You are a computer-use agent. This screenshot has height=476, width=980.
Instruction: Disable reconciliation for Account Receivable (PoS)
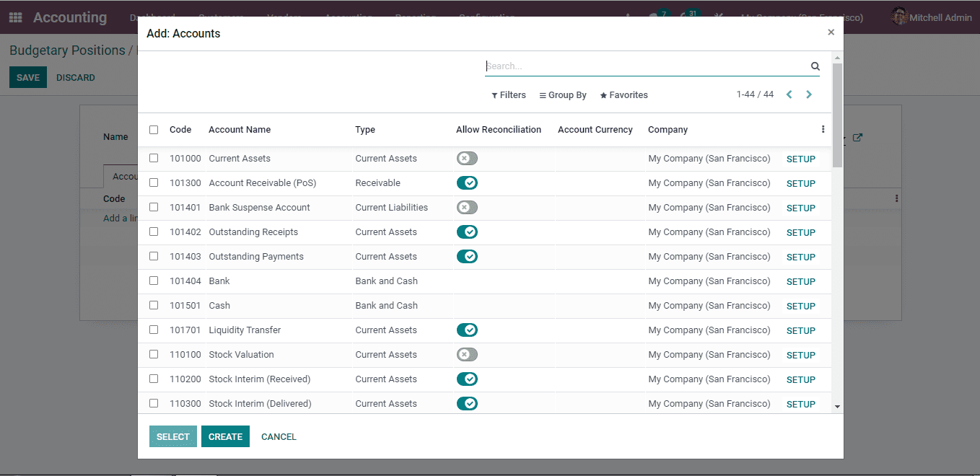[467, 182]
